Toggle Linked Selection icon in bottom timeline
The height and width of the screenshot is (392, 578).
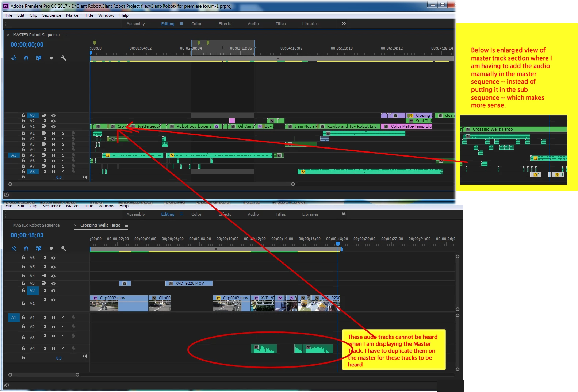pyautogui.click(x=39, y=249)
